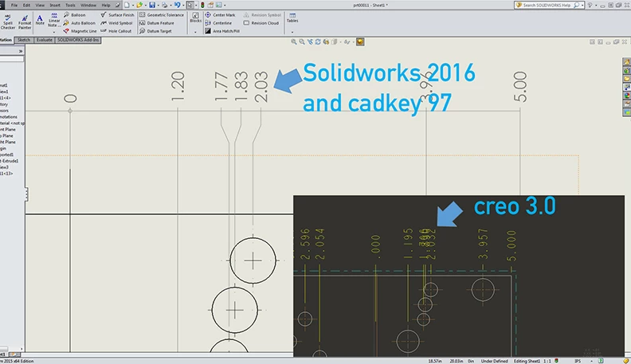Select the Material <not specified> tree item

tap(12, 123)
